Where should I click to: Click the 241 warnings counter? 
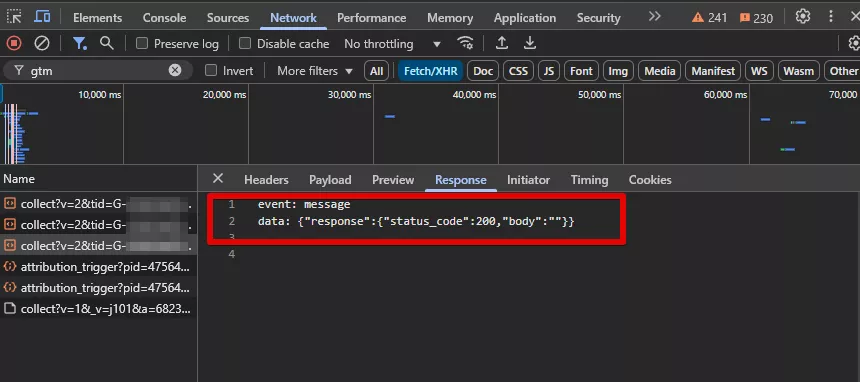709,18
